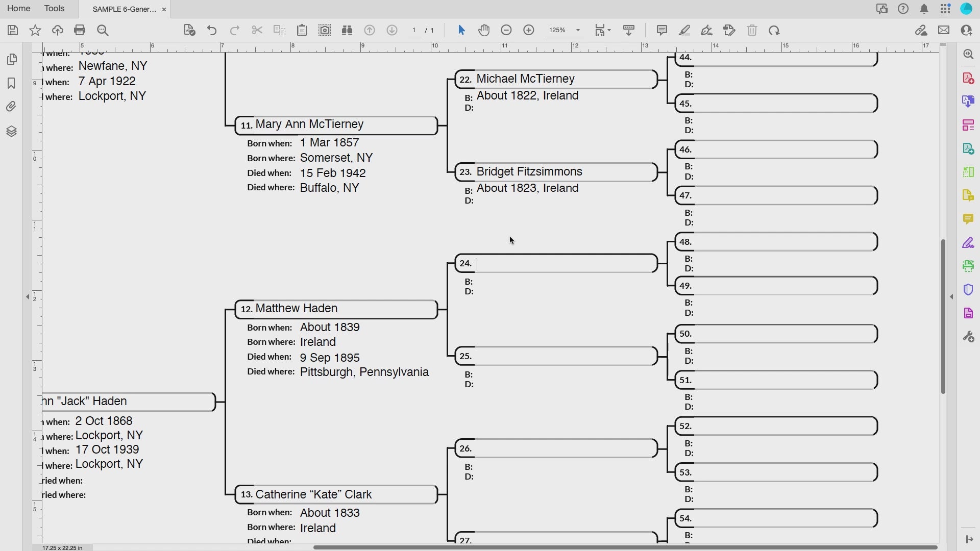Collapse the right tools pane arrow
The width and height of the screenshot is (980, 551).
pos(951,296)
